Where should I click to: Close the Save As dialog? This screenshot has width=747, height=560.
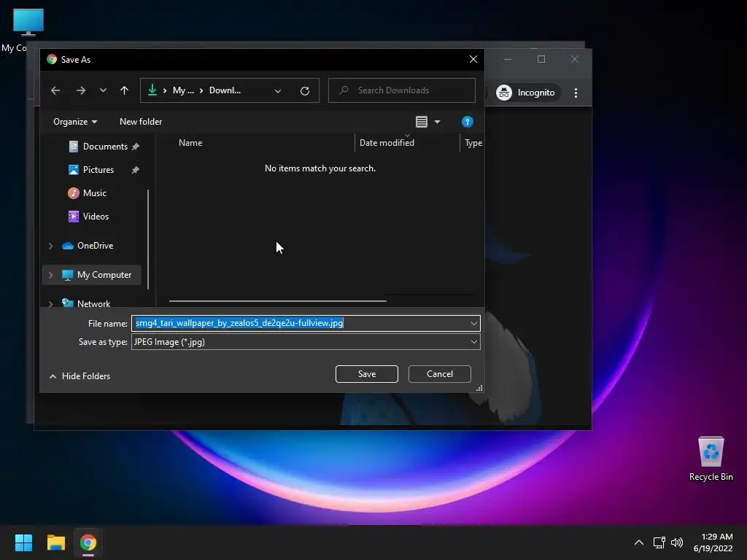(x=473, y=60)
